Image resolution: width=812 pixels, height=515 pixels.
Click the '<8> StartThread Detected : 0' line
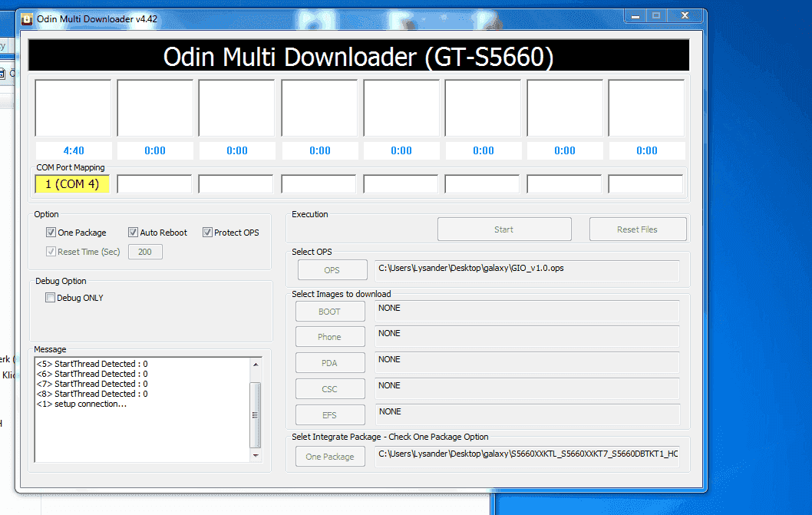(91, 394)
